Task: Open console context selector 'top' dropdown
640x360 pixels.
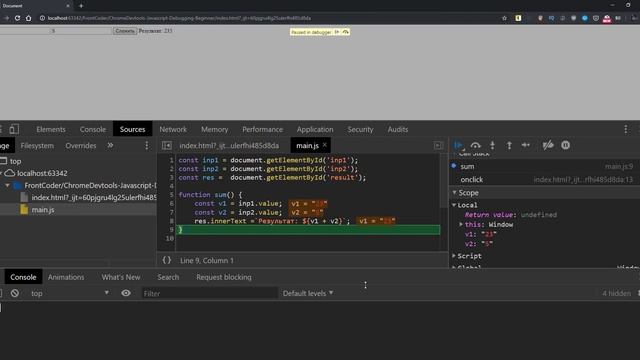Action: (69, 293)
